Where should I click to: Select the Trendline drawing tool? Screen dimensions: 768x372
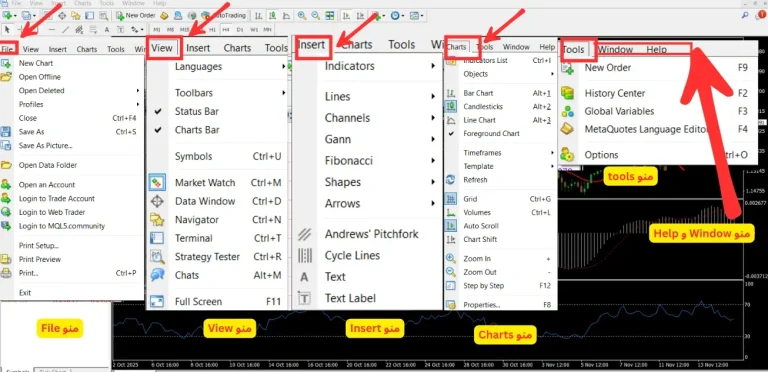(66, 29)
